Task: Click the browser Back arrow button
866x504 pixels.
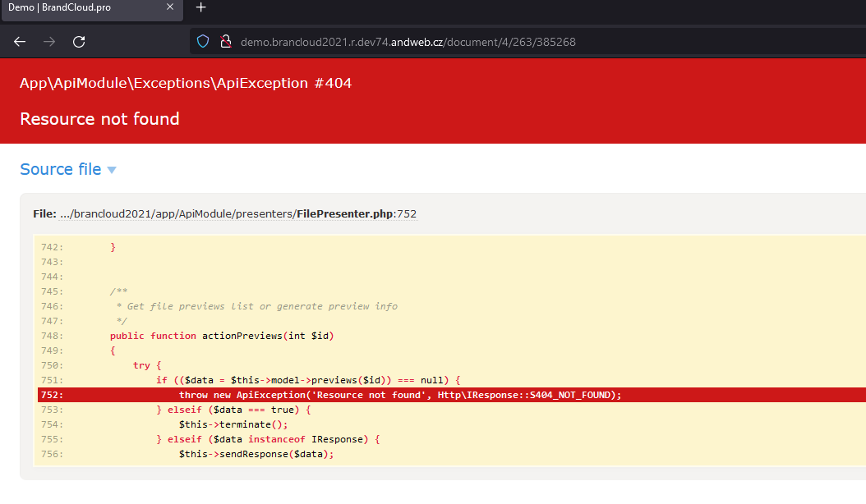Action: (x=20, y=42)
